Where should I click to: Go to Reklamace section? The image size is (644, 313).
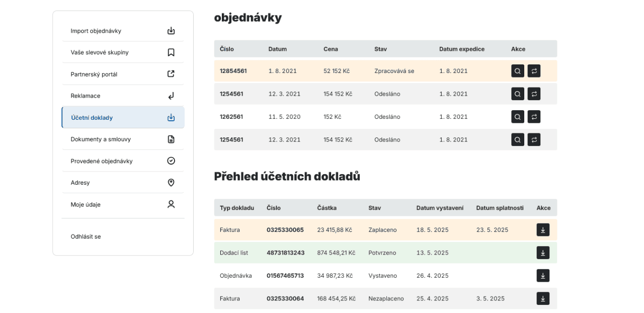(x=123, y=96)
